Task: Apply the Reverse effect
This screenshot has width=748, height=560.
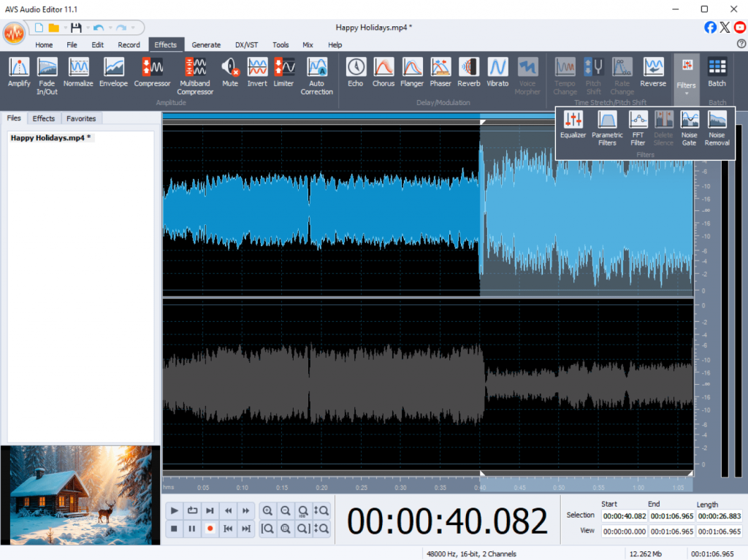Action: pos(653,72)
